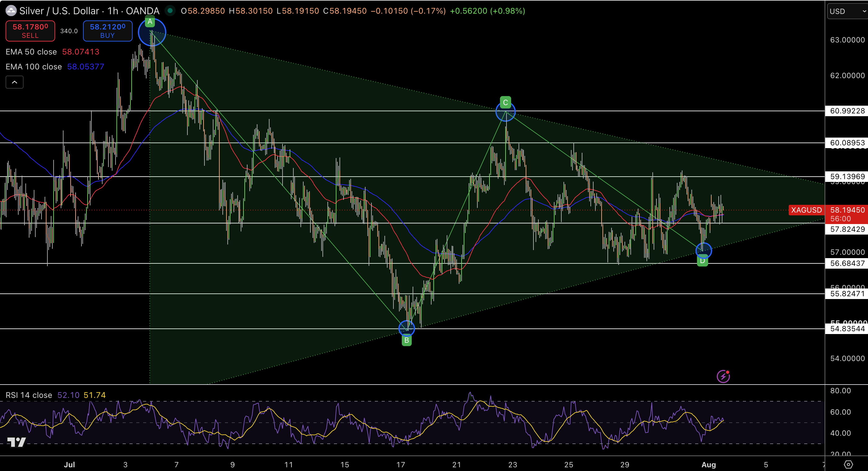Click the Aug date label on time axis
868x471 pixels.
click(x=709, y=464)
